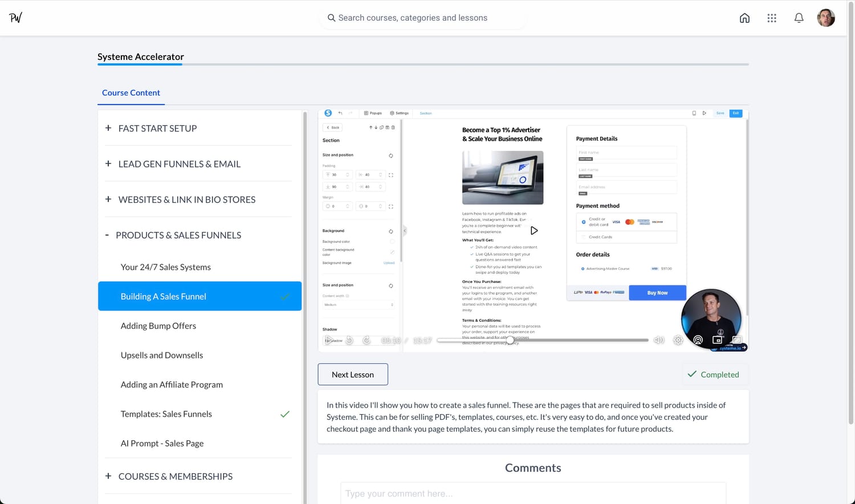855x504 pixels.
Task: Click the Next Lesson button
Action: (x=353, y=374)
